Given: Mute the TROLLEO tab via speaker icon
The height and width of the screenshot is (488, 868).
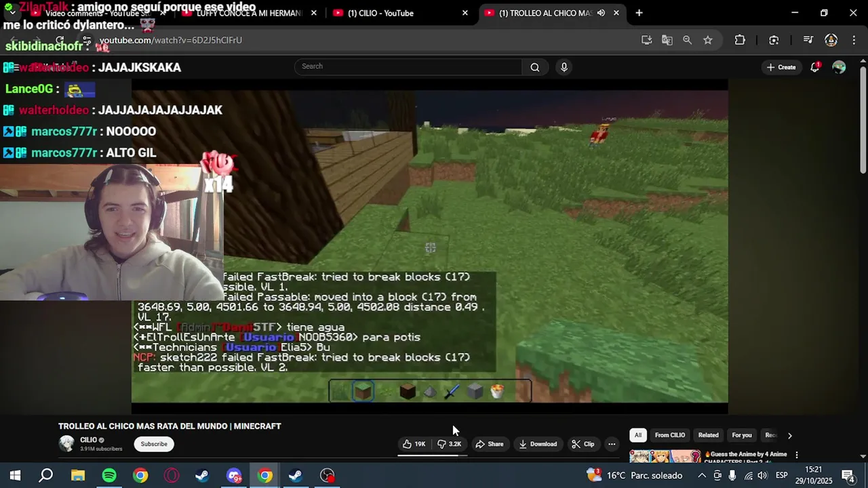Looking at the screenshot, I should 601,13.
